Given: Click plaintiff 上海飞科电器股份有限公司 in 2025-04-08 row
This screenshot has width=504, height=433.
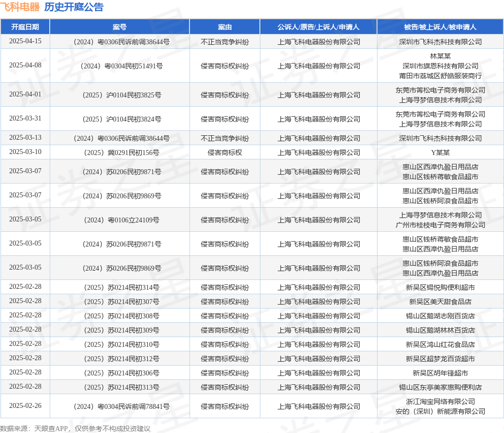Looking at the screenshot, I should click(x=318, y=66).
